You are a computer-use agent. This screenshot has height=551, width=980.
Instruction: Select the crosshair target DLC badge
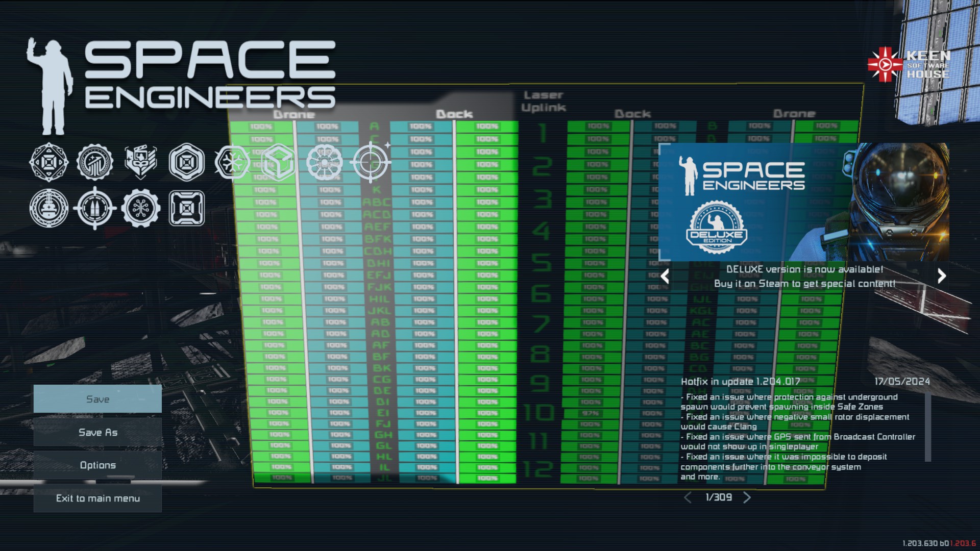(x=371, y=162)
